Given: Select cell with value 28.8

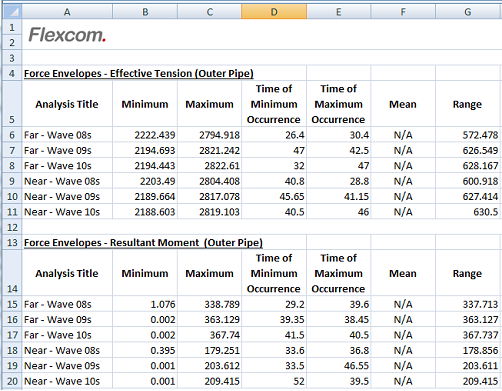Looking at the screenshot, I should coord(338,181).
